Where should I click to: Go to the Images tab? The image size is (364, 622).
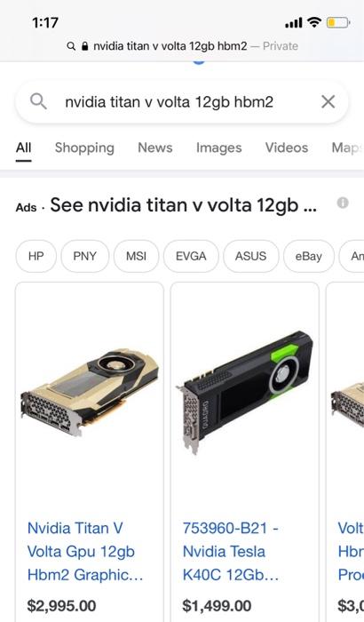219,148
